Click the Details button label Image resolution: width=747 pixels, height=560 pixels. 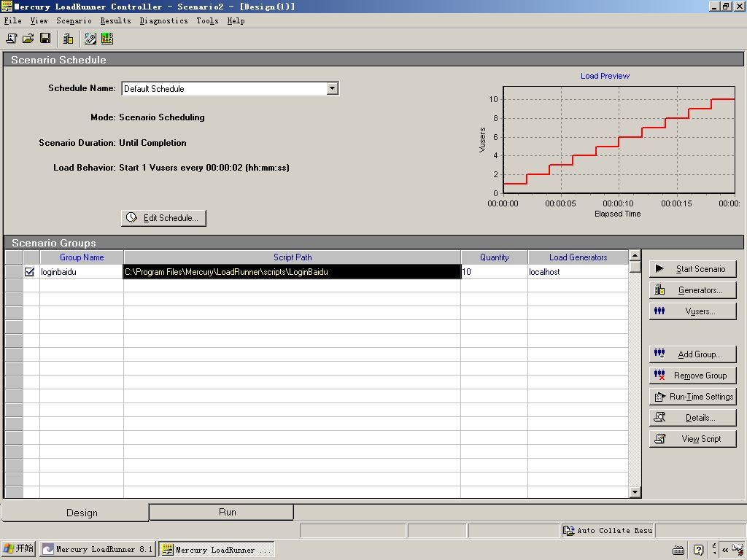[x=700, y=418]
